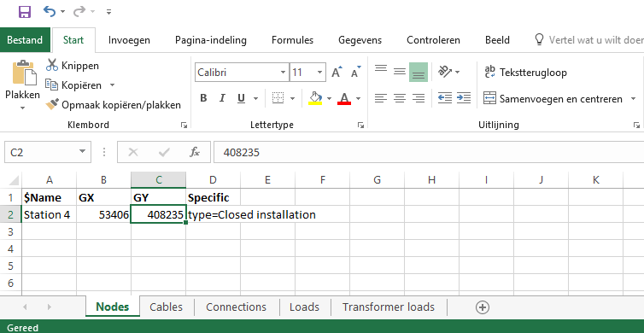Toggle Italic formatting
Screen dimensions: 644x333
point(222,98)
